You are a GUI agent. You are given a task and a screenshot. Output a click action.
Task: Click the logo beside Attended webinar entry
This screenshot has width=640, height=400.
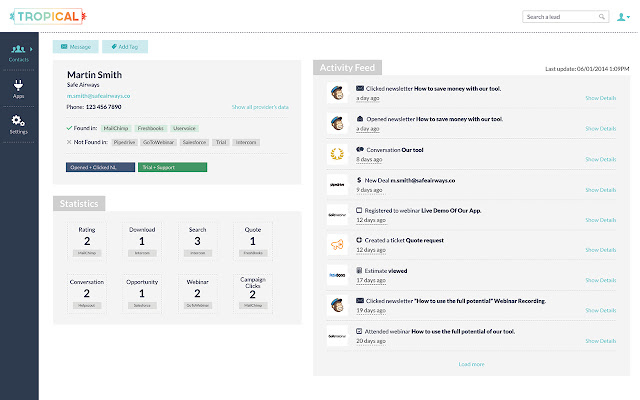(x=337, y=336)
